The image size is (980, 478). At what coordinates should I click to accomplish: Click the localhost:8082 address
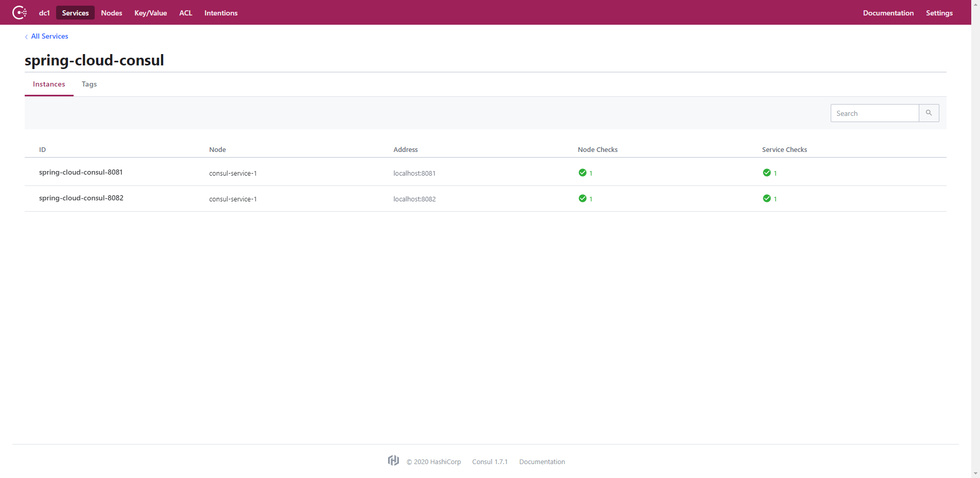pos(414,199)
